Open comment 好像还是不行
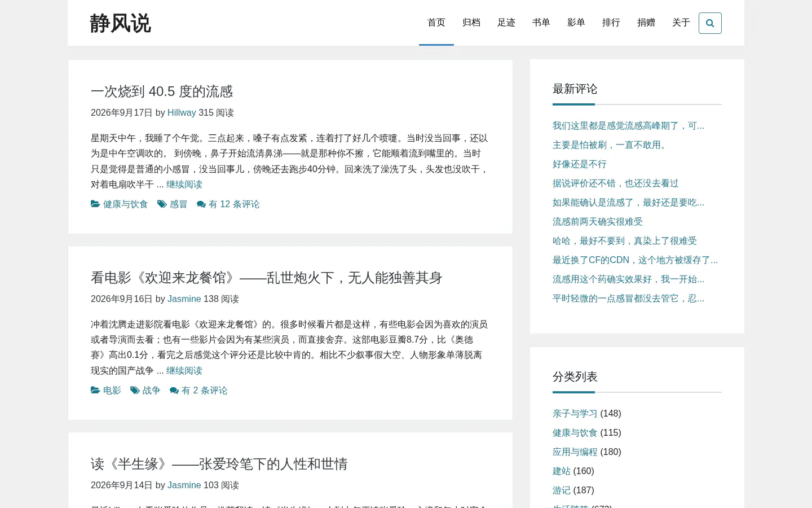Image resolution: width=812 pixels, height=508 pixels. 580,164
